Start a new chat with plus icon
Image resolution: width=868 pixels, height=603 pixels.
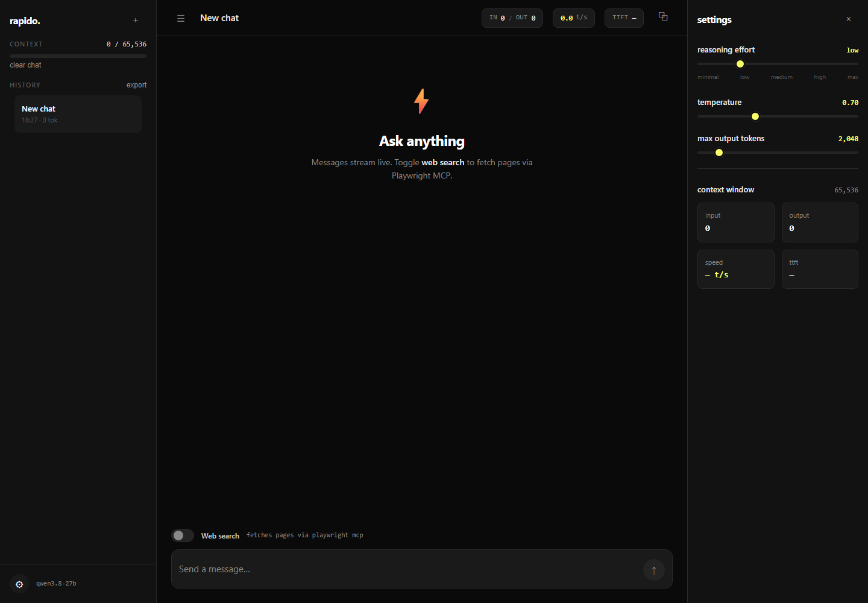136,21
